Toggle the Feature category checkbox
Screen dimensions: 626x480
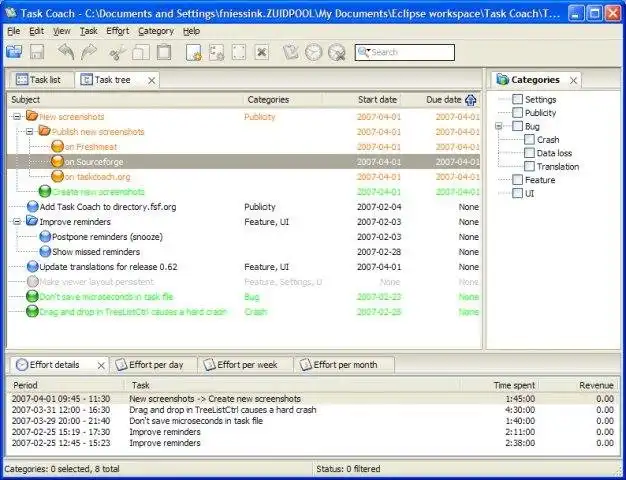pos(517,180)
